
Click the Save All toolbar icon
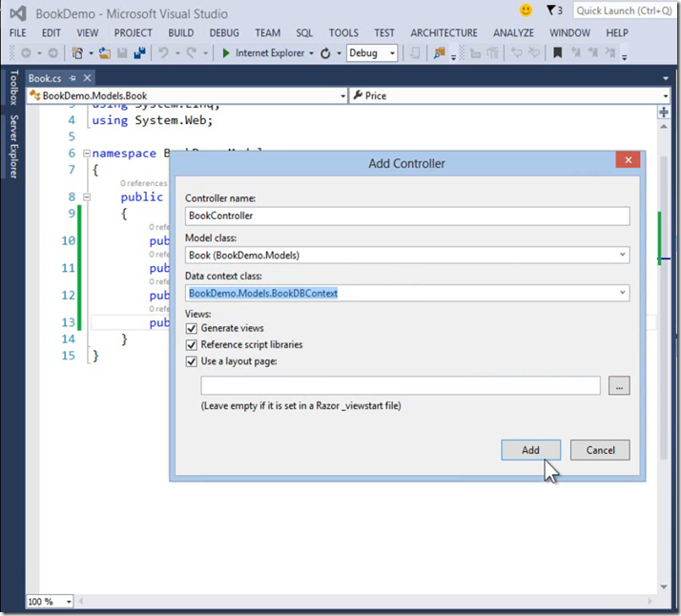140,53
